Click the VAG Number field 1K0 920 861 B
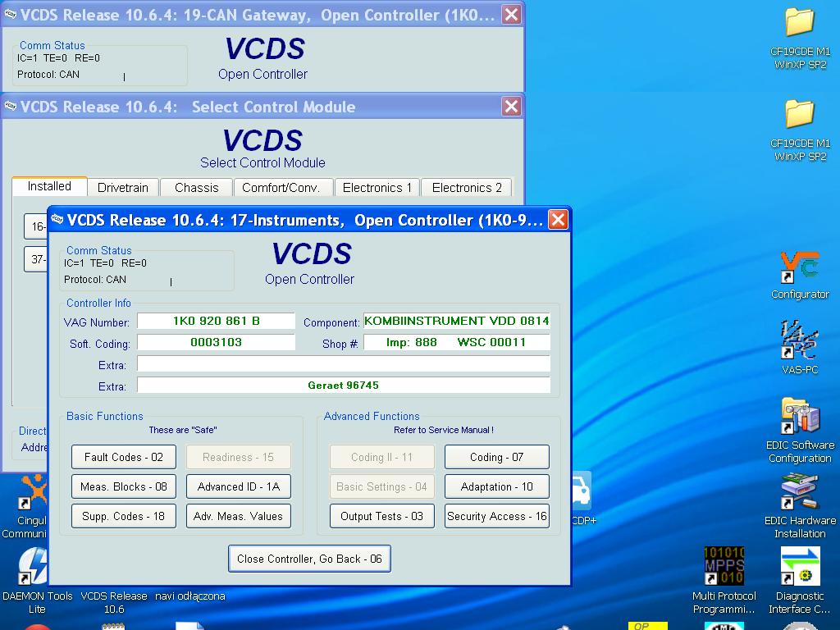Screen dimensions: 840x630 (x=216, y=321)
